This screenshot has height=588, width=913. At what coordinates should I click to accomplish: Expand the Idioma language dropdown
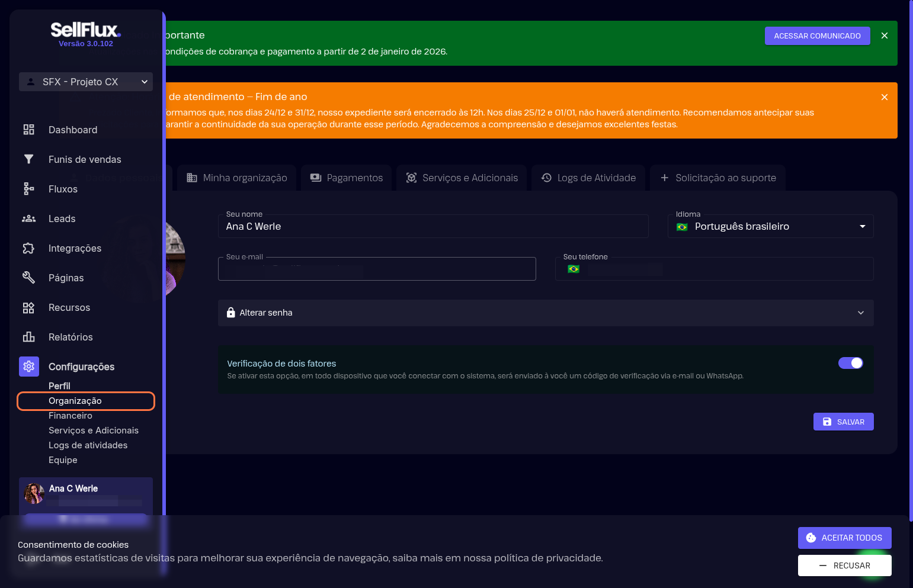click(770, 227)
